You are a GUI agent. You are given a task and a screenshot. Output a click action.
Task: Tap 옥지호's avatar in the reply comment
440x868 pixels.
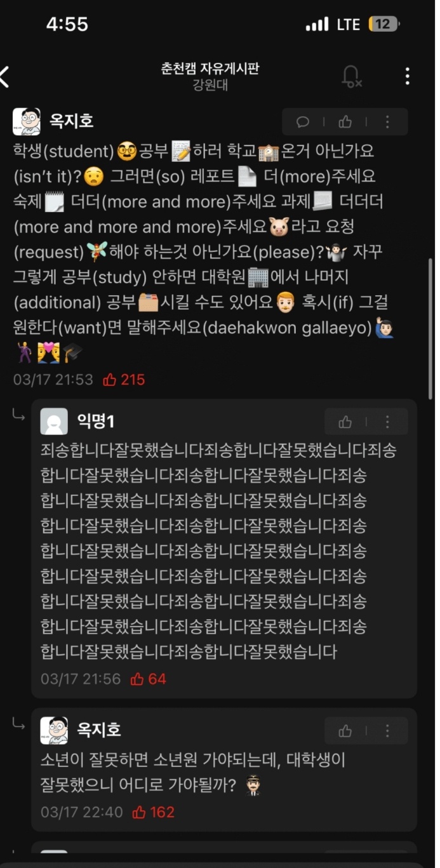(x=54, y=731)
